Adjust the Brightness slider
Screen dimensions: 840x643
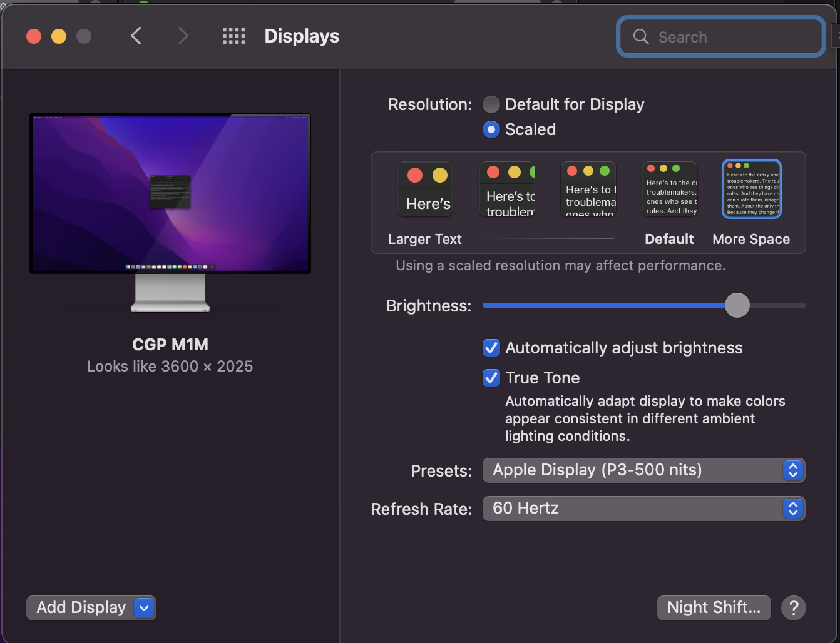coord(737,305)
